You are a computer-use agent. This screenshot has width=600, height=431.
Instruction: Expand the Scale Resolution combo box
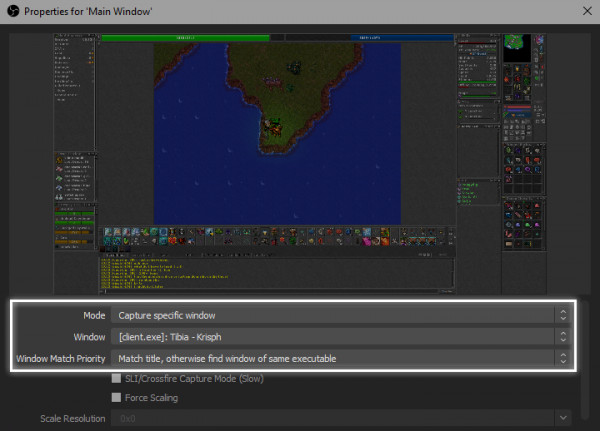563,418
